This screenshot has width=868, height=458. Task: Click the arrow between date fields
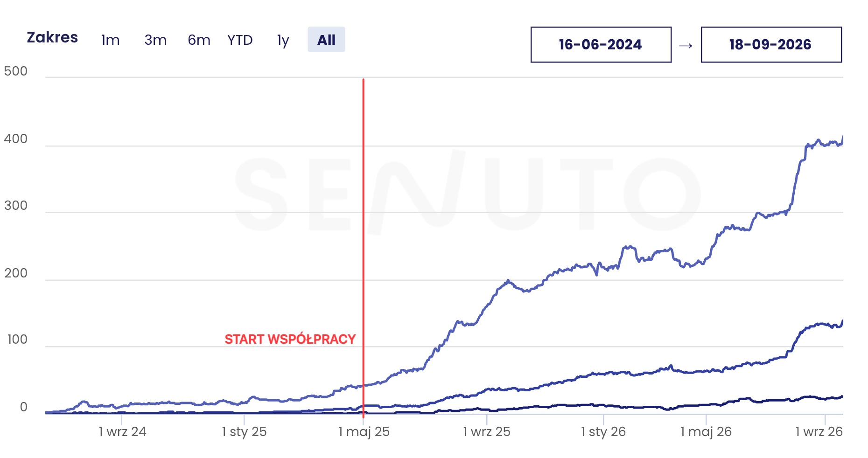tap(686, 46)
